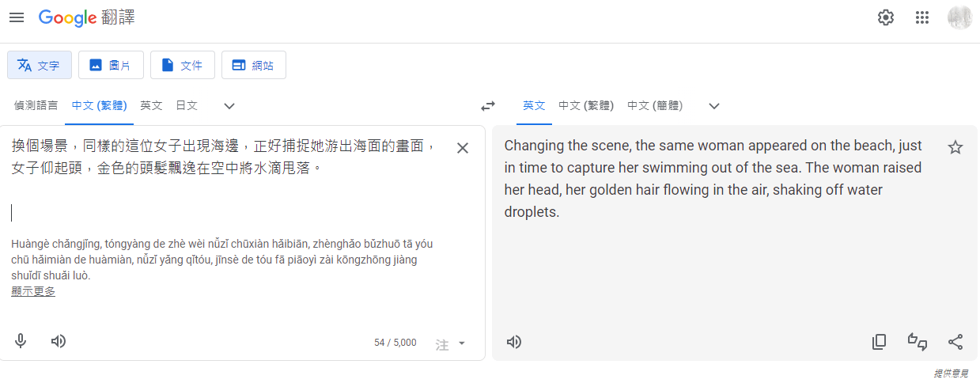Open the Google apps grid
This screenshot has width=980, height=387.
(921, 17)
